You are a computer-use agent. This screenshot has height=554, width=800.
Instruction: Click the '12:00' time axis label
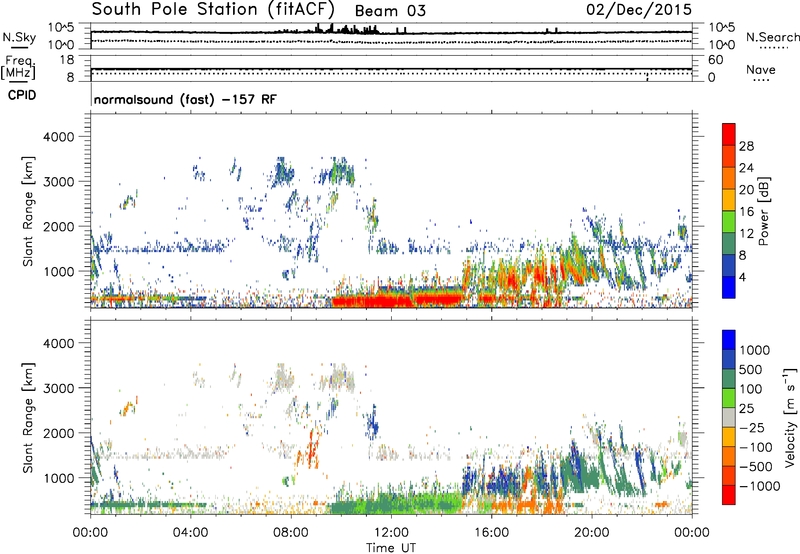391,533
